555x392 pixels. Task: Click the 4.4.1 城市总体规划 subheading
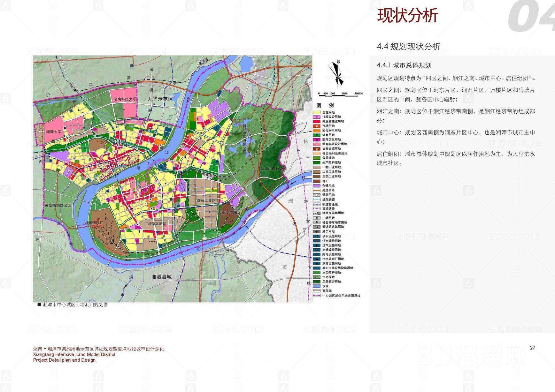click(x=404, y=65)
